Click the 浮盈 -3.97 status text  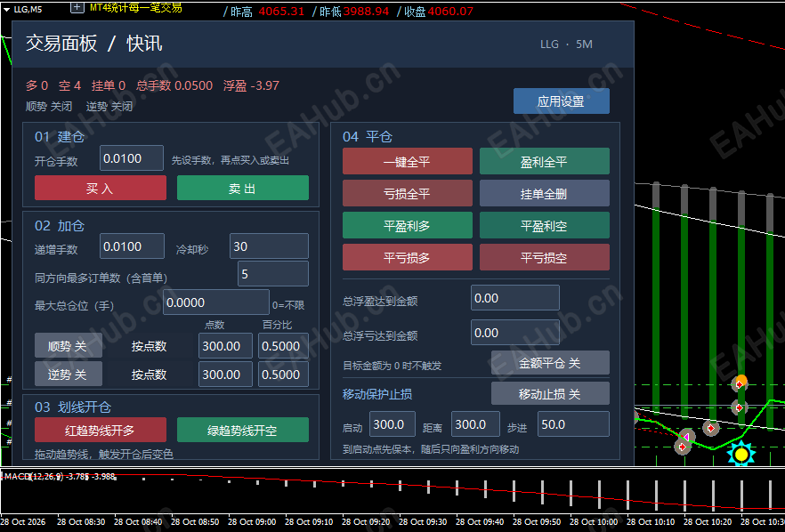pyautogui.click(x=251, y=85)
